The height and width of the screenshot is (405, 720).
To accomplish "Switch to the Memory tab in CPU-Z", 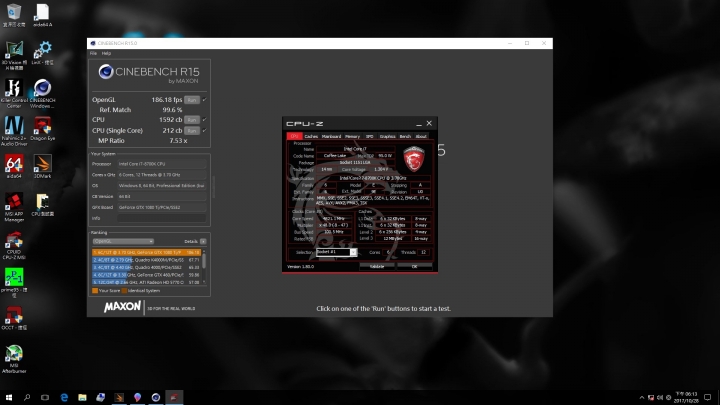I will (352, 136).
